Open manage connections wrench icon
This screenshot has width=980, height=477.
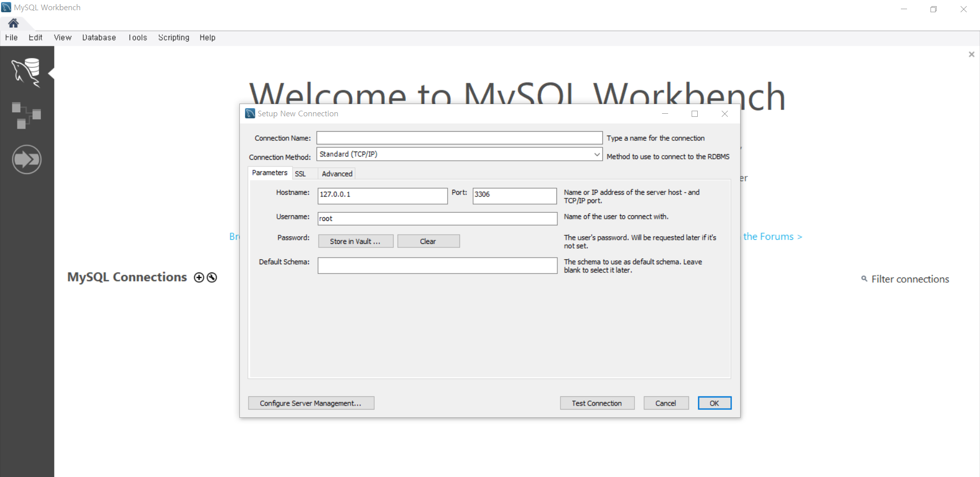pyautogui.click(x=212, y=278)
